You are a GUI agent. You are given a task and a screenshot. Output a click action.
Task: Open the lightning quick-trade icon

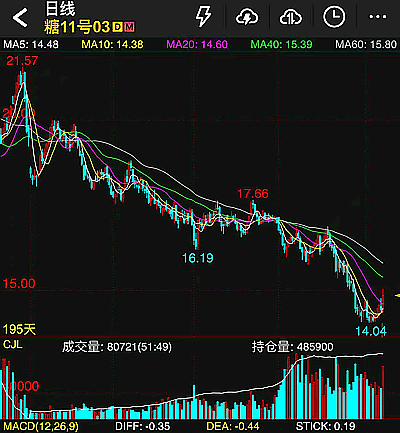203,16
